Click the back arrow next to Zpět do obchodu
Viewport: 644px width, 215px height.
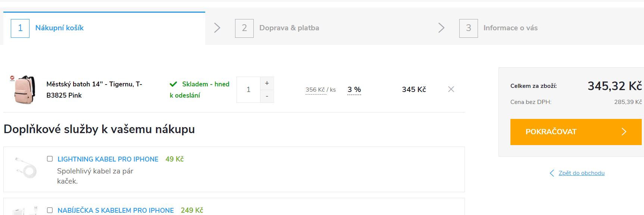point(552,173)
